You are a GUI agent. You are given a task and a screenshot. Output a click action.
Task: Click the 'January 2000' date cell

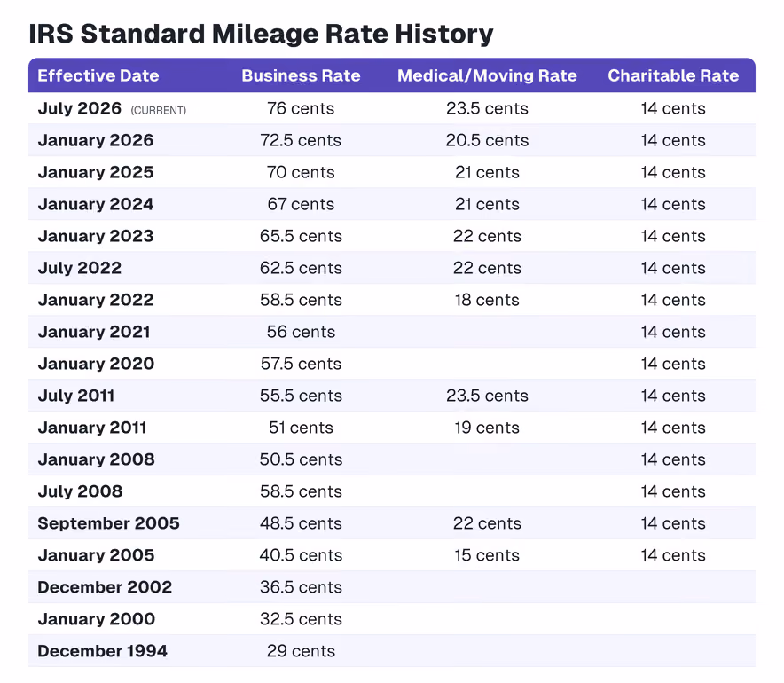96,619
